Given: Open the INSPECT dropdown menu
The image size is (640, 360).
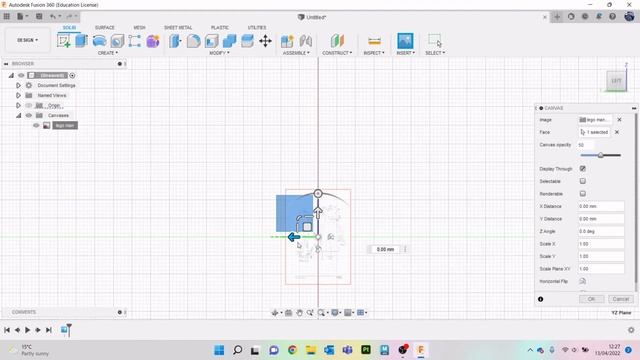Looking at the screenshot, I should click(374, 53).
